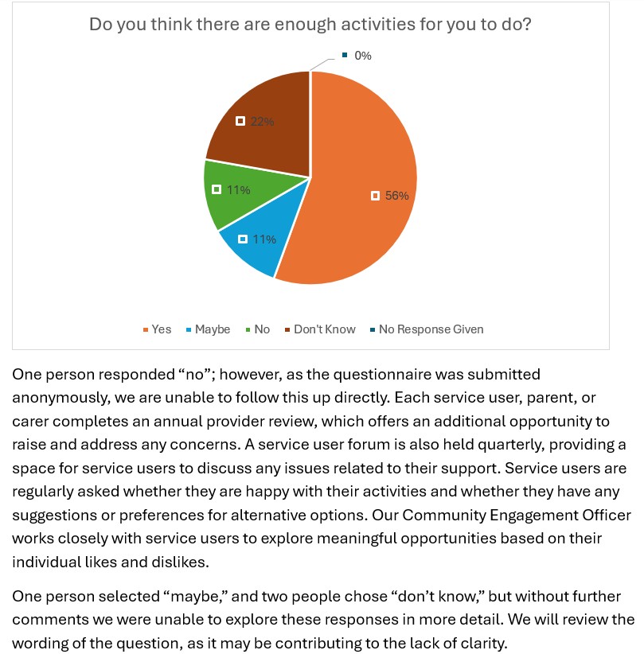Click the chart title about enough activities
Image resolution: width=644 pixels, height=654 pixels.
310,25
